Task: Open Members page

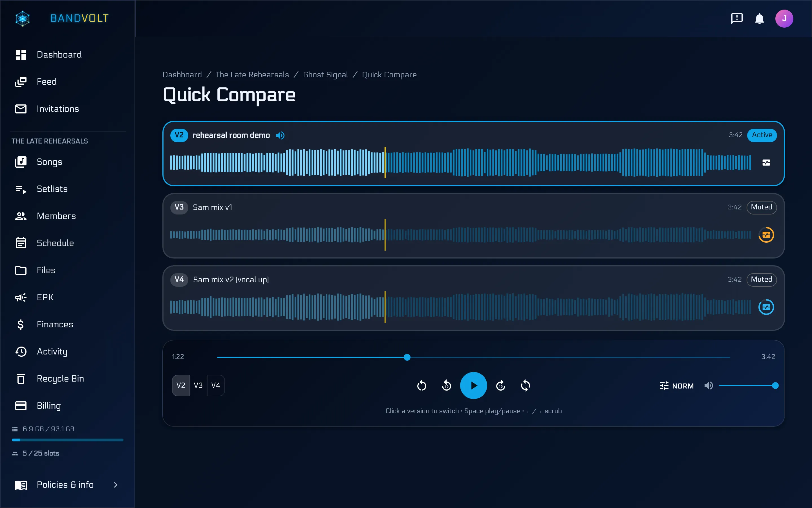Action: coord(67,216)
